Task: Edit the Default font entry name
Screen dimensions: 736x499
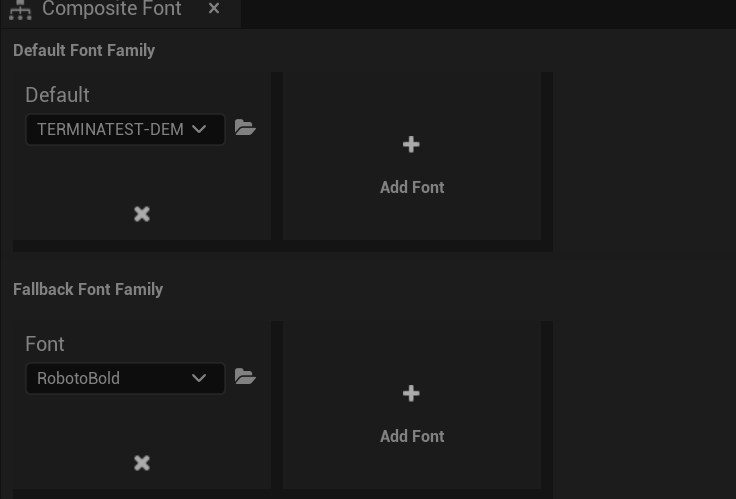Action: pos(57,95)
